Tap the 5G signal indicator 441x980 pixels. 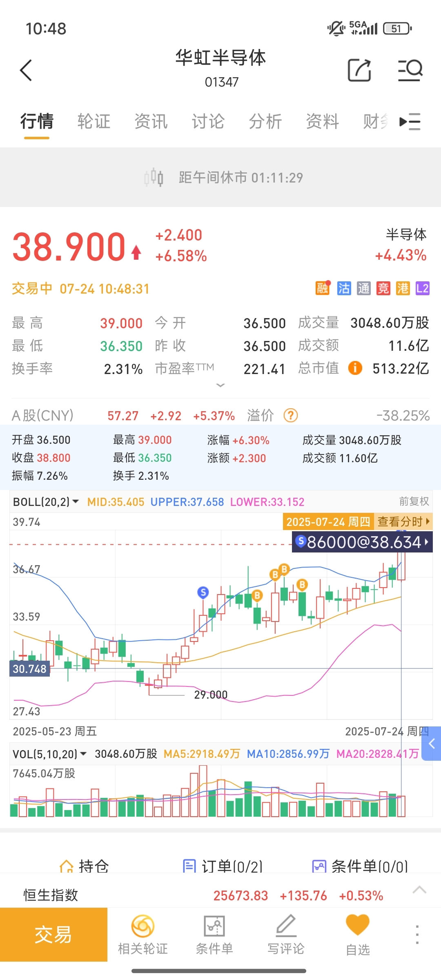tap(363, 28)
